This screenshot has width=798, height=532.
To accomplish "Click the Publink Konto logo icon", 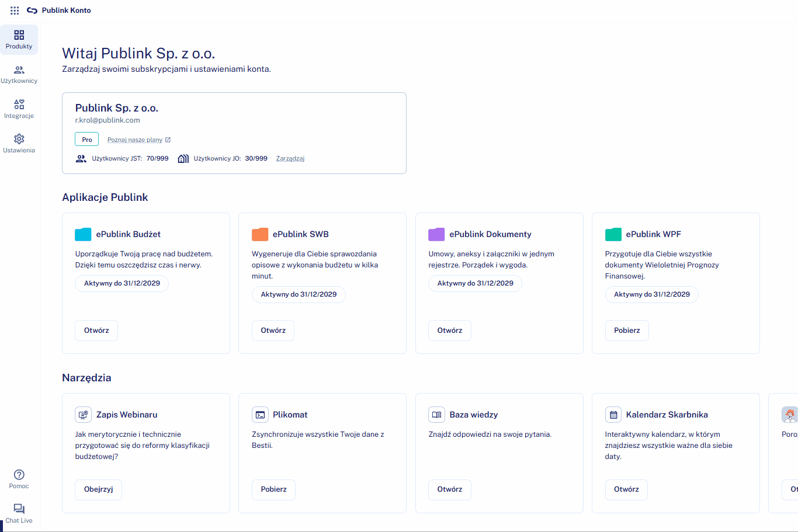I will click(x=32, y=11).
